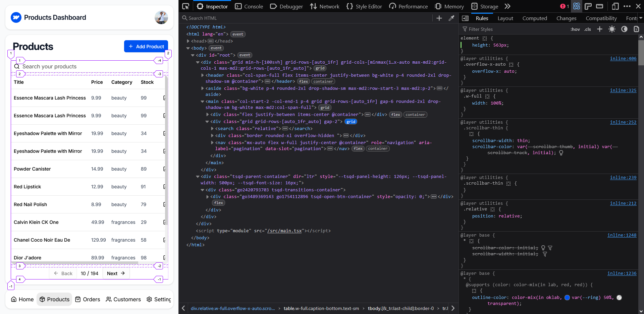Viewport: 644px width, 314px height.
Task: Open the Computed sidebar tab
Action: tap(534, 18)
